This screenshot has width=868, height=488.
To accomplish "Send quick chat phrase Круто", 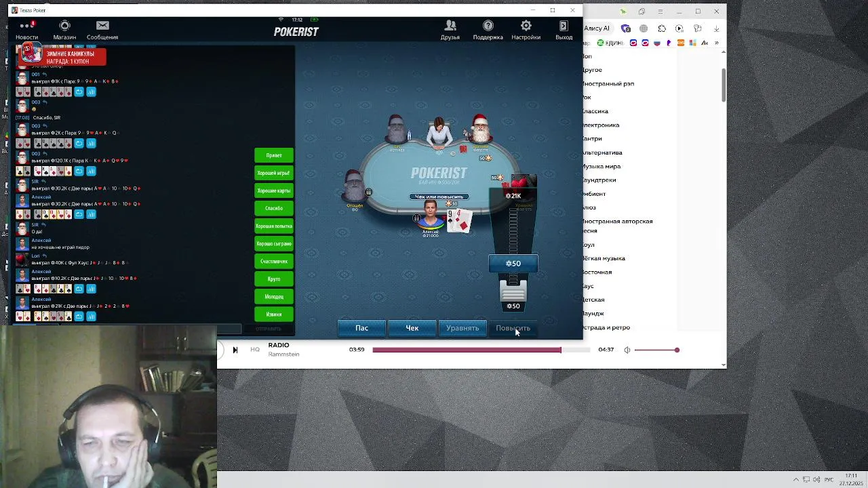I will pyautogui.click(x=274, y=279).
